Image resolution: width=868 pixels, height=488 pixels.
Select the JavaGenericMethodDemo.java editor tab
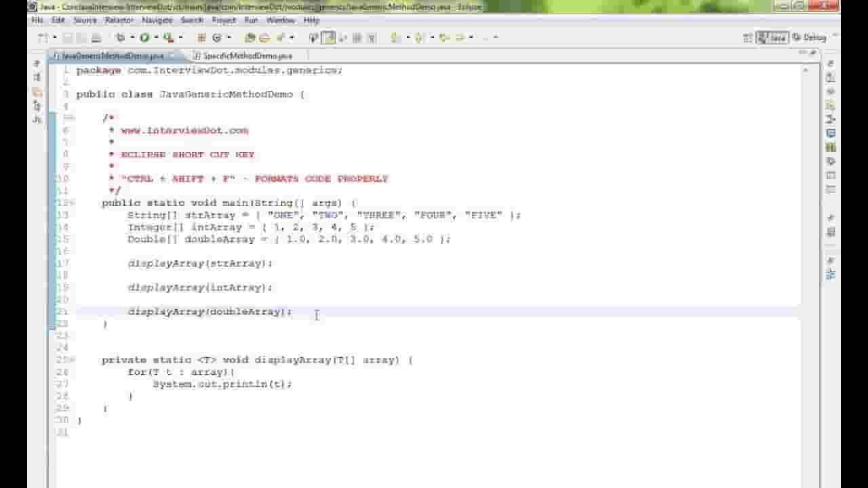pyautogui.click(x=113, y=56)
